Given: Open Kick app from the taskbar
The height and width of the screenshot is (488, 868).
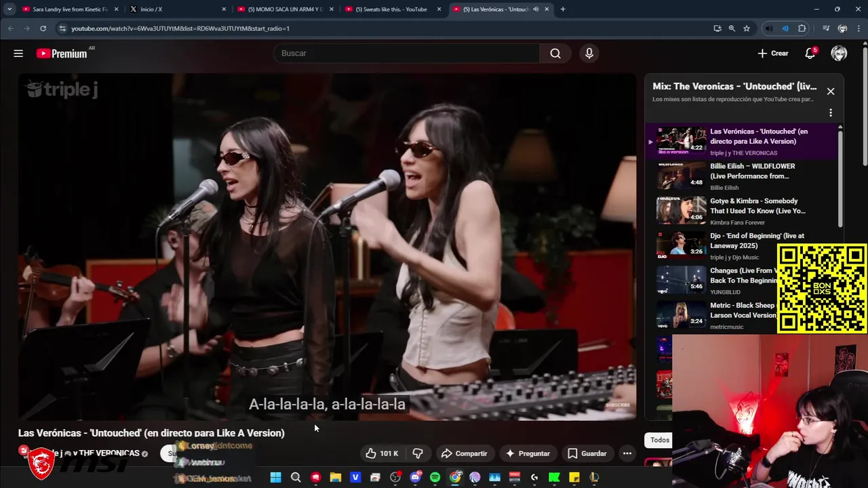Looking at the screenshot, I should point(554,478).
